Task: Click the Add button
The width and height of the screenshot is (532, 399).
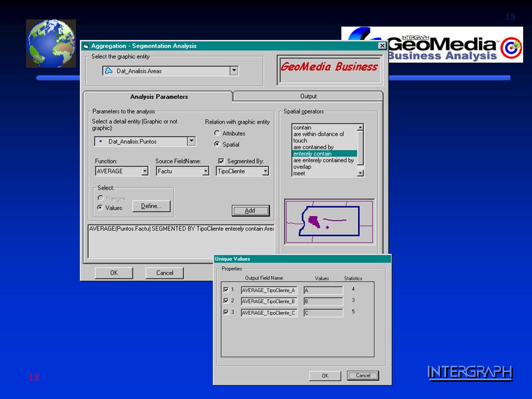Action: [x=250, y=211]
